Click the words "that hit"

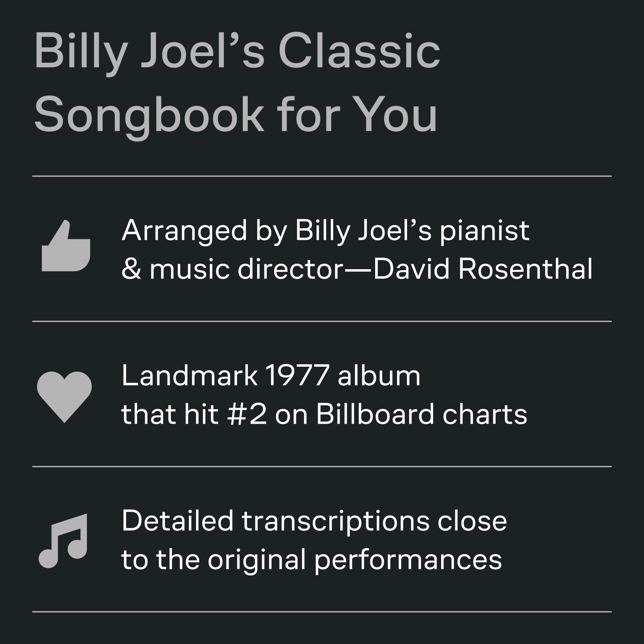(170, 414)
